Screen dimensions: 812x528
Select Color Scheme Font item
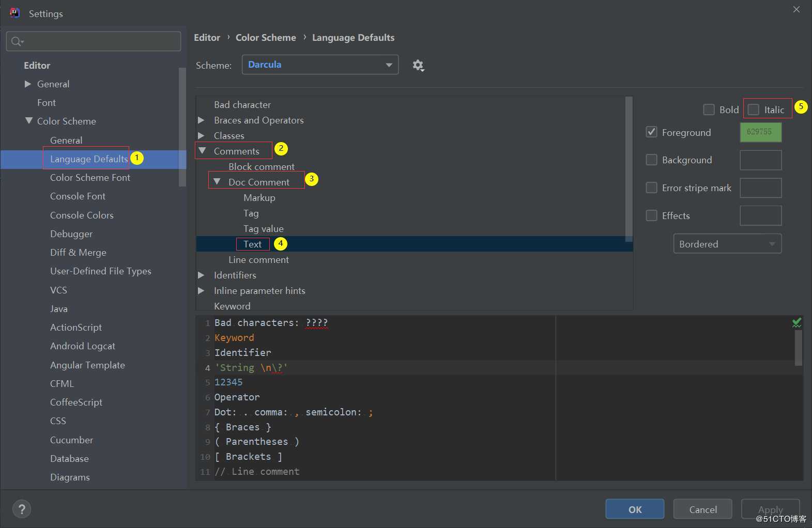(x=90, y=178)
